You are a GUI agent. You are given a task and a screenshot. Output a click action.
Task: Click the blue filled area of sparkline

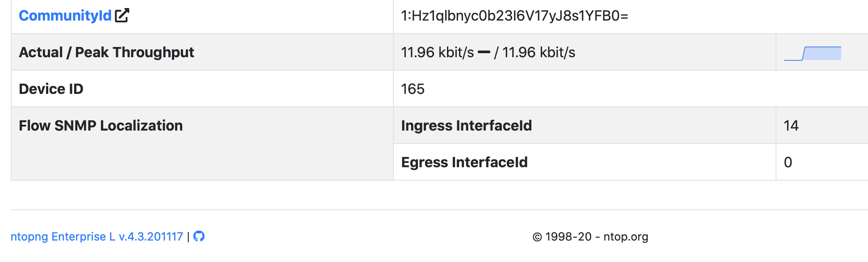(x=822, y=53)
